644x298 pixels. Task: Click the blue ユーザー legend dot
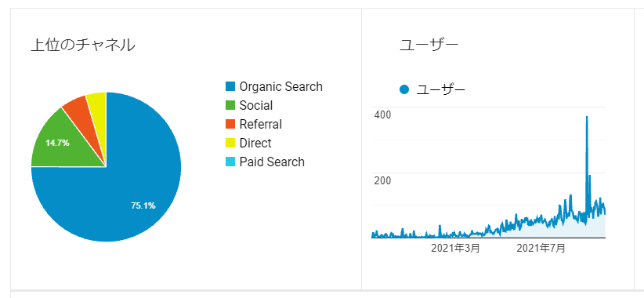tap(404, 89)
